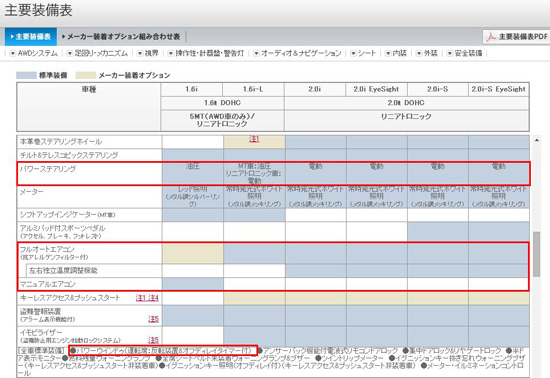Click the マニュアルエアコン row label

(x=47, y=284)
